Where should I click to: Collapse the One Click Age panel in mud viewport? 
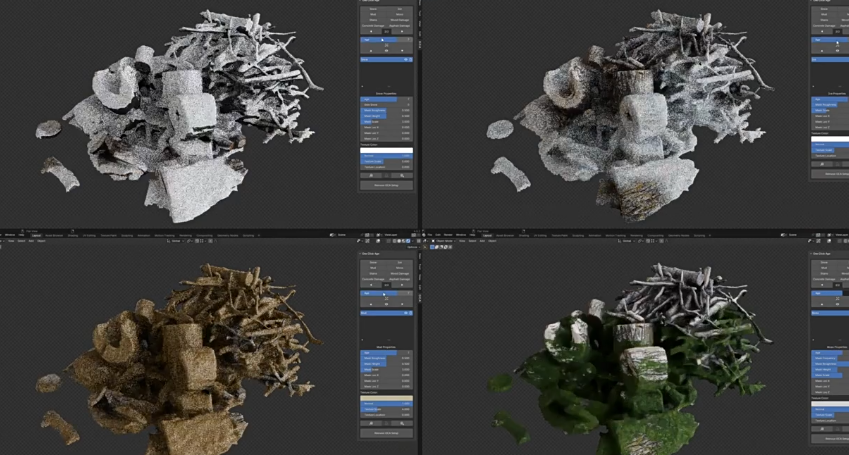pyautogui.click(x=362, y=254)
